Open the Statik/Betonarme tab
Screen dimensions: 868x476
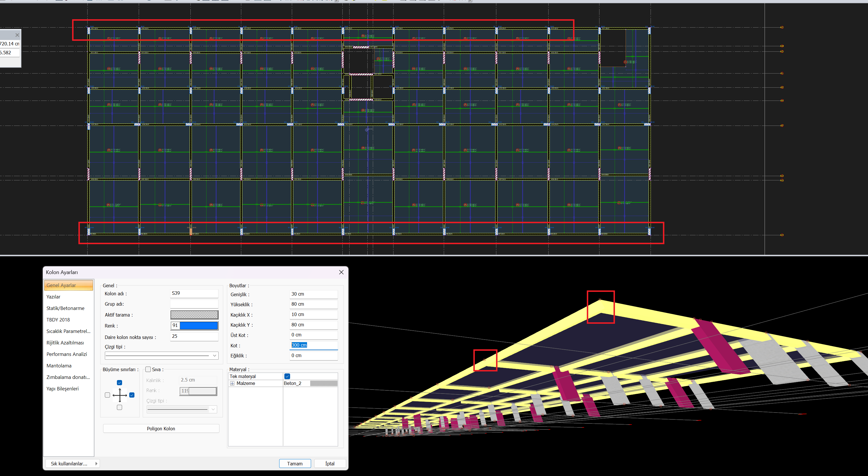coord(65,308)
